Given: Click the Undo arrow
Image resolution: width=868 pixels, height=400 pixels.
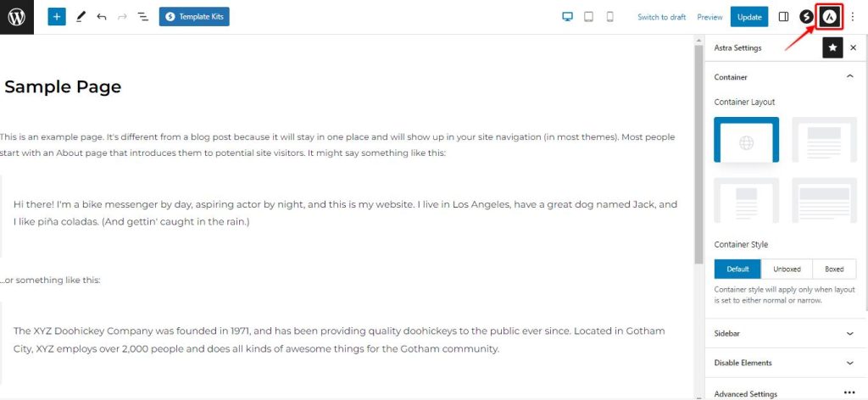Looking at the screenshot, I should point(102,17).
